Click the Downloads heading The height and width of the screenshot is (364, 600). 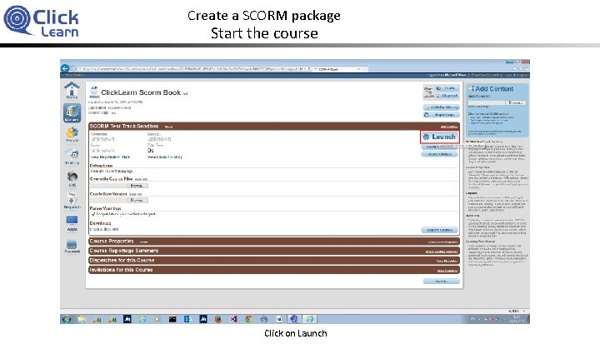(x=101, y=223)
